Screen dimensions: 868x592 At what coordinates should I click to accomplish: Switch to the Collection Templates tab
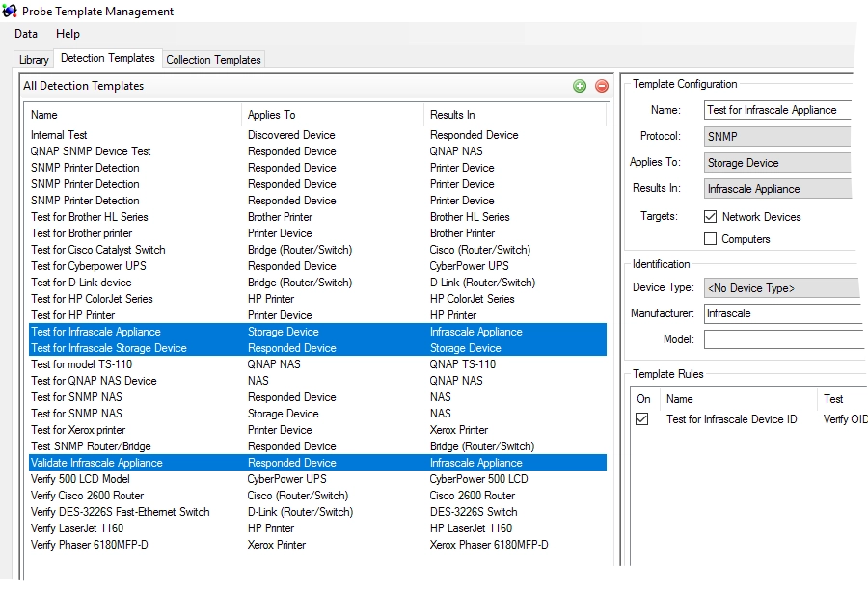coord(214,60)
